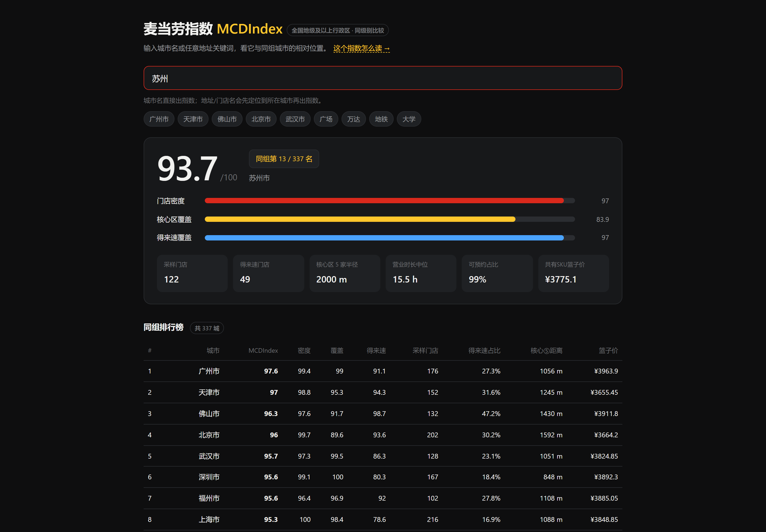766x532 pixels.
Task: Click the 麦当劳指数 MCDIndex title
Action: click(213, 29)
